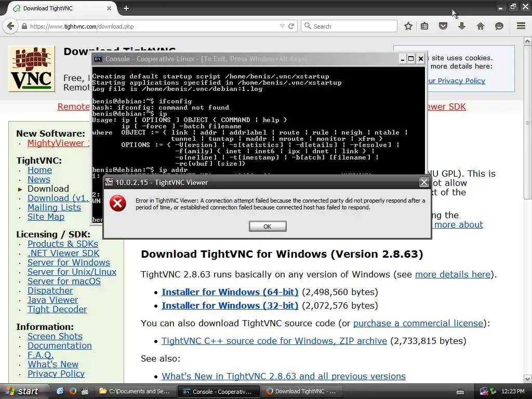
Task: Open the Site Map link
Action: [x=46, y=217]
